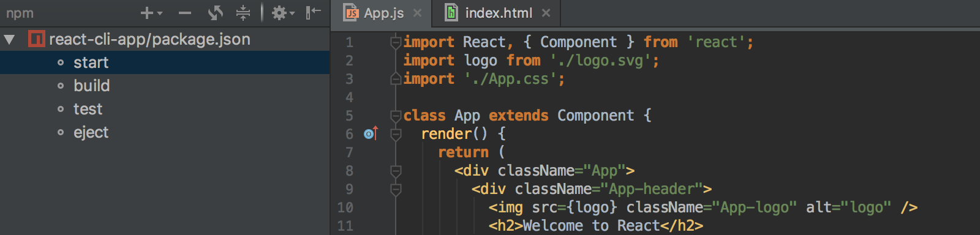The width and height of the screenshot is (980, 235).
Task: Open the dropdown arrow next to plus
Action: [x=160, y=13]
